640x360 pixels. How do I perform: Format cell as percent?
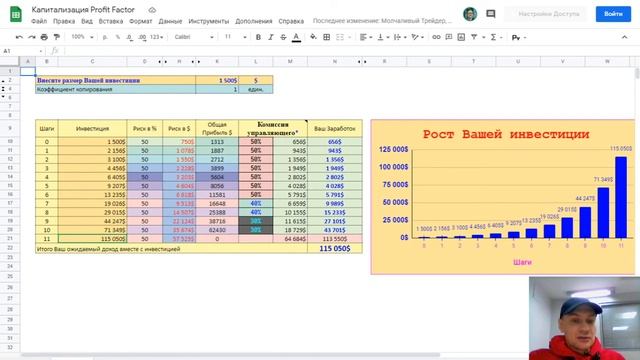(x=118, y=37)
